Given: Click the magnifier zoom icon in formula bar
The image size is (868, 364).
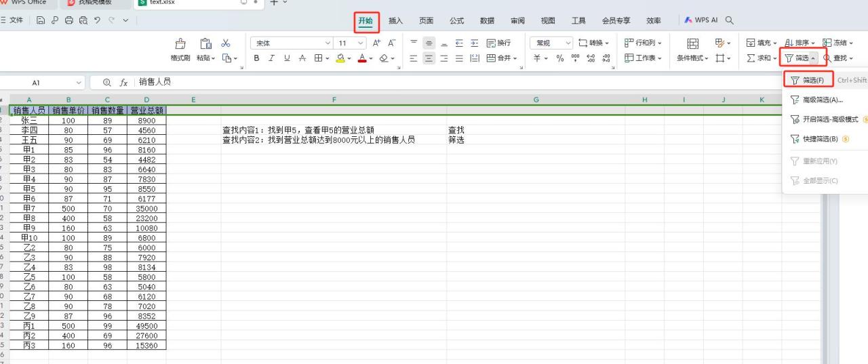Looking at the screenshot, I should (x=107, y=82).
